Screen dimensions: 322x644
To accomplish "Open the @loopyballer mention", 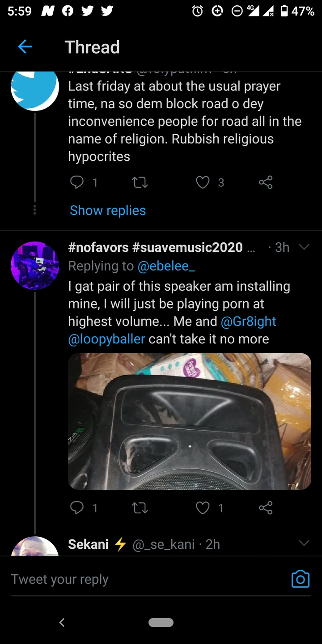I will pos(106,339).
